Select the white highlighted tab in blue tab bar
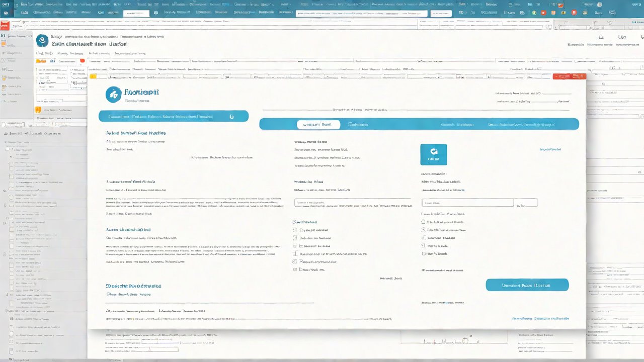 pos(318,124)
